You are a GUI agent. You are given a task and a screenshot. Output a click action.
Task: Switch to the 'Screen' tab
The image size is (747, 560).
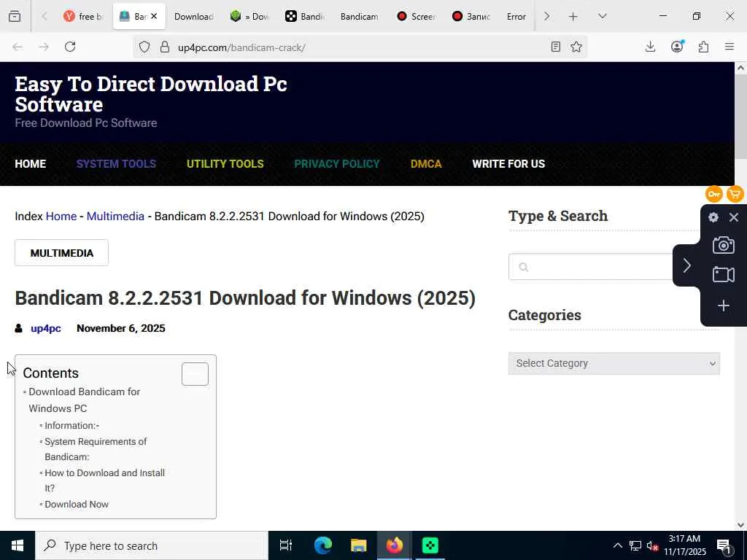tap(415, 17)
